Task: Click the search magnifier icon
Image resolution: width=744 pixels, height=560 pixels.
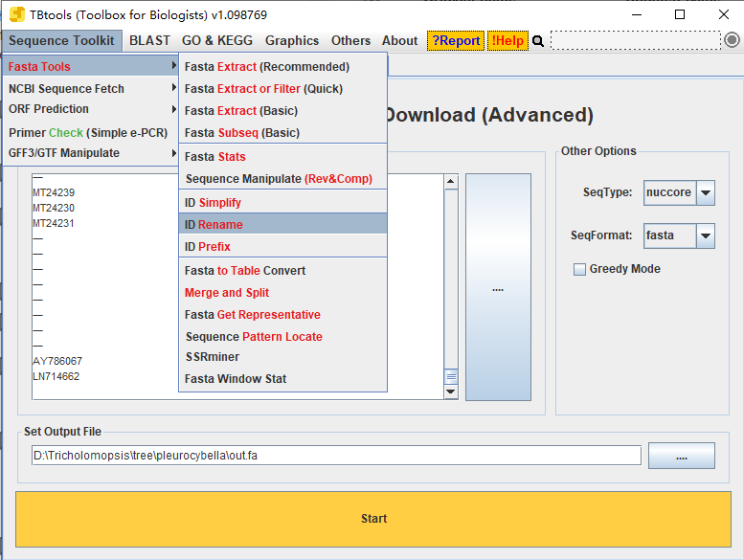Action: point(537,41)
